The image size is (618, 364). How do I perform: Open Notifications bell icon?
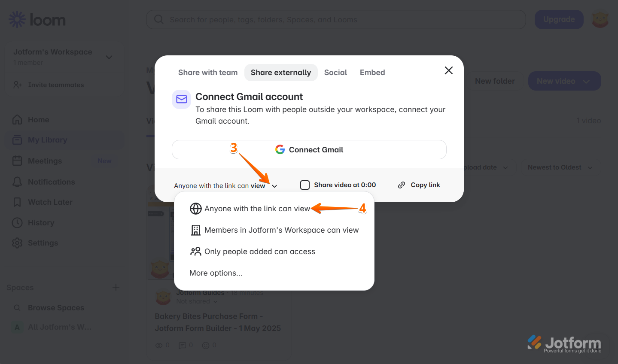(x=17, y=182)
